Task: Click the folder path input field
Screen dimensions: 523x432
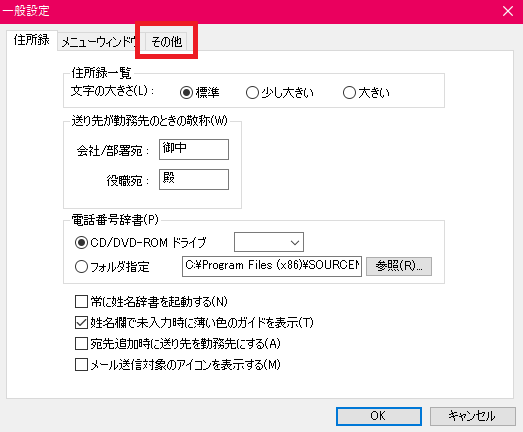Action: click(272, 266)
